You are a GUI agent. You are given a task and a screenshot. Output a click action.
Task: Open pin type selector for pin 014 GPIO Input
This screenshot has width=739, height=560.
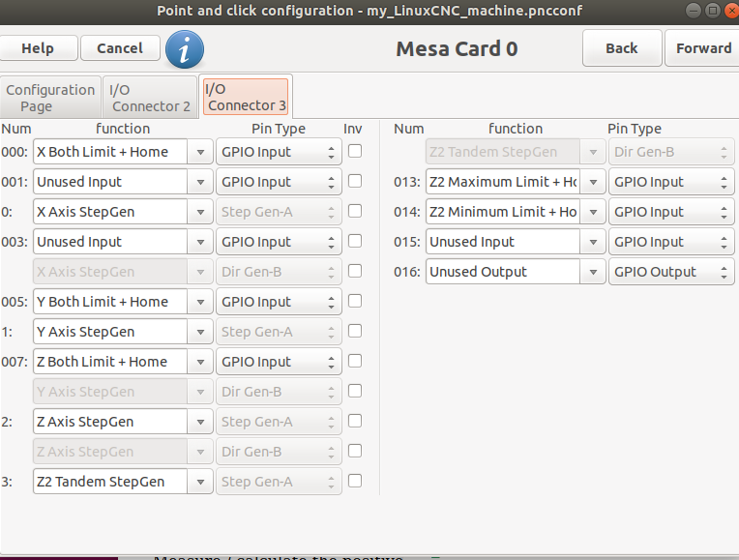tap(671, 212)
